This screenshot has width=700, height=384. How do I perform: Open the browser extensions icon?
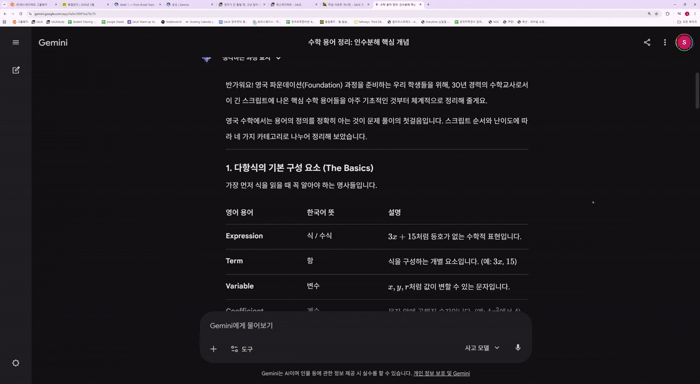[667, 14]
